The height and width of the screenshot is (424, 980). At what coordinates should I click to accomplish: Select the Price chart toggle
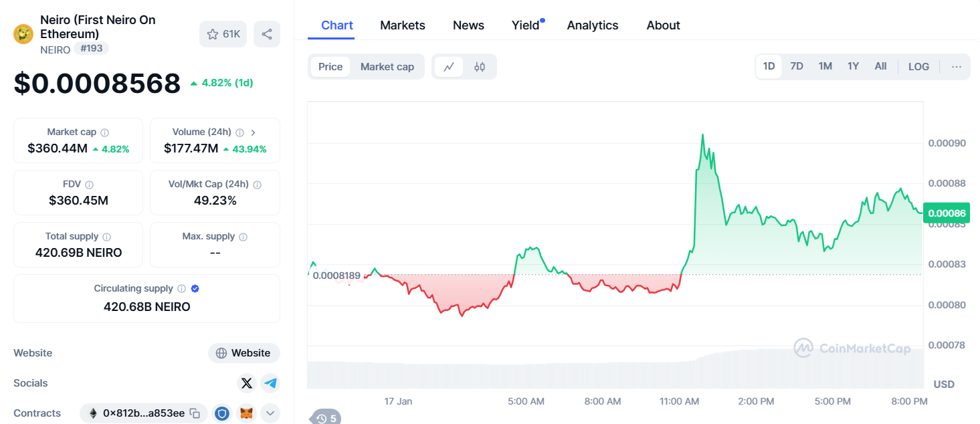point(330,67)
